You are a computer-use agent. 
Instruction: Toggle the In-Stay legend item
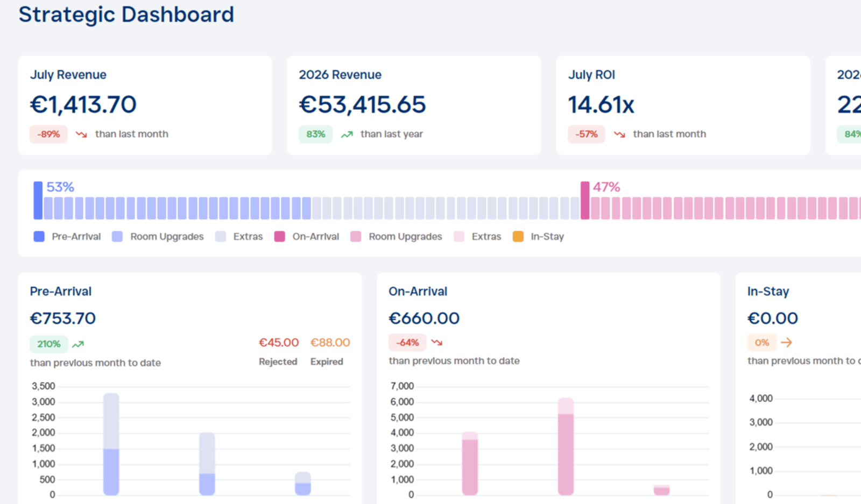tap(538, 237)
